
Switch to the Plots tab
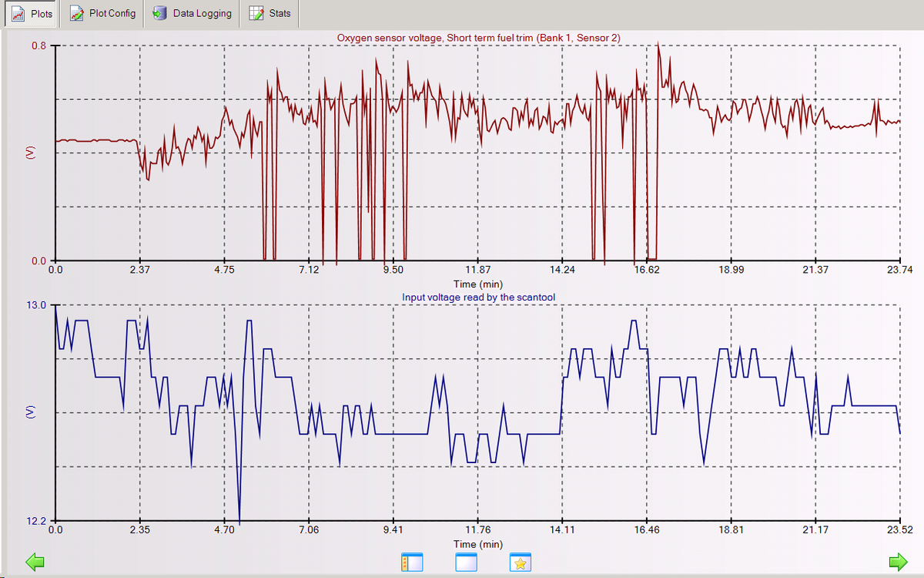tap(32, 14)
